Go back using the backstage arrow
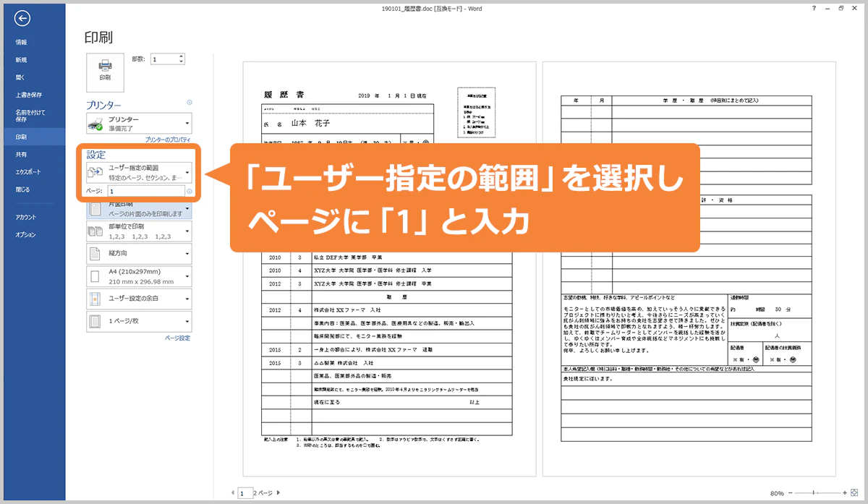This screenshot has height=504, width=868. point(22,18)
